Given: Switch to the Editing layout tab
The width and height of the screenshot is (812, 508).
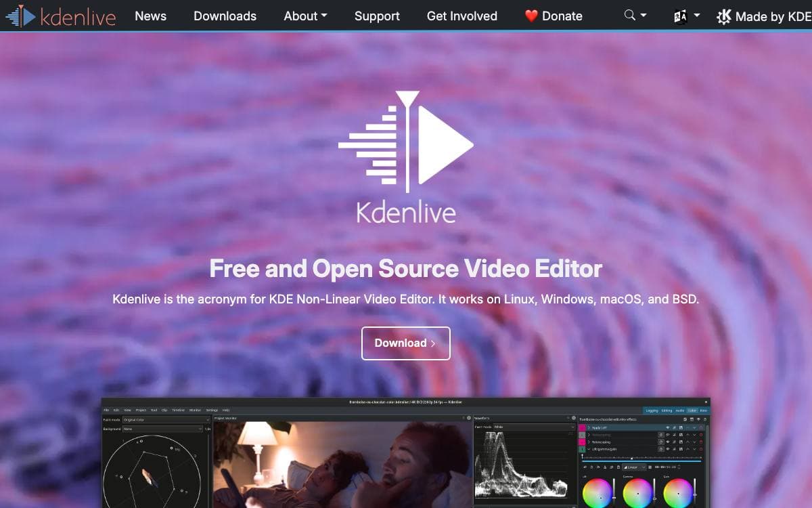Looking at the screenshot, I should (x=667, y=410).
